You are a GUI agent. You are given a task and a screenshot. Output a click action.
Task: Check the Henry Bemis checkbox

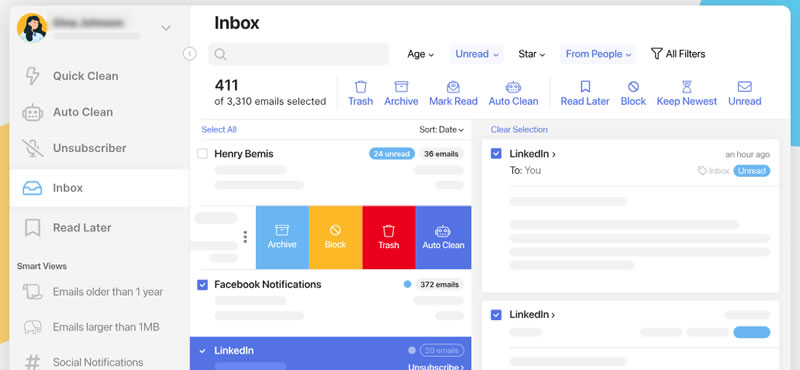coord(203,154)
